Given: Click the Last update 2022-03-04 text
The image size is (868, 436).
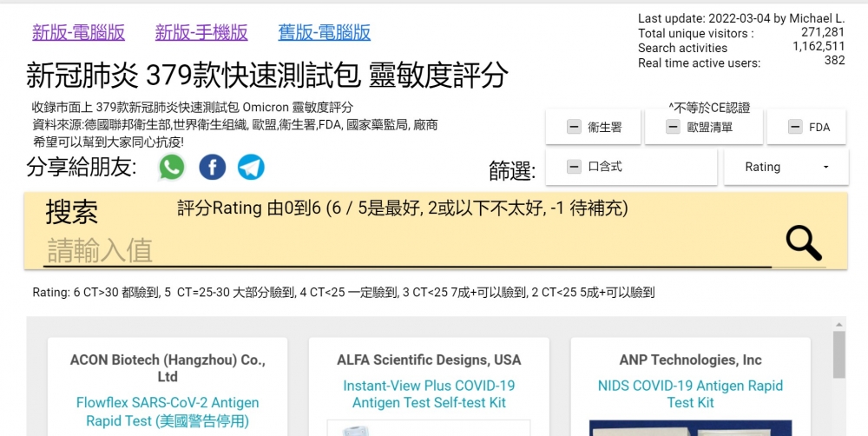Looking at the screenshot, I should pos(742,18).
